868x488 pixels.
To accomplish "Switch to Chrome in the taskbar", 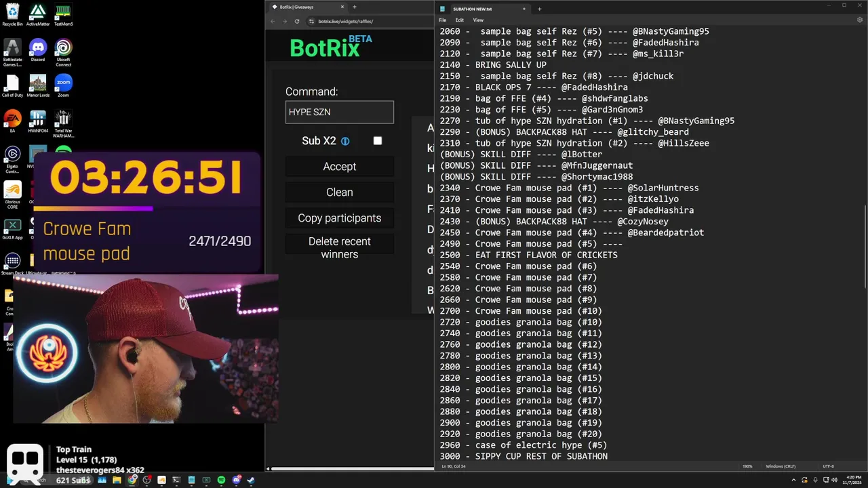I will coord(132,480).
